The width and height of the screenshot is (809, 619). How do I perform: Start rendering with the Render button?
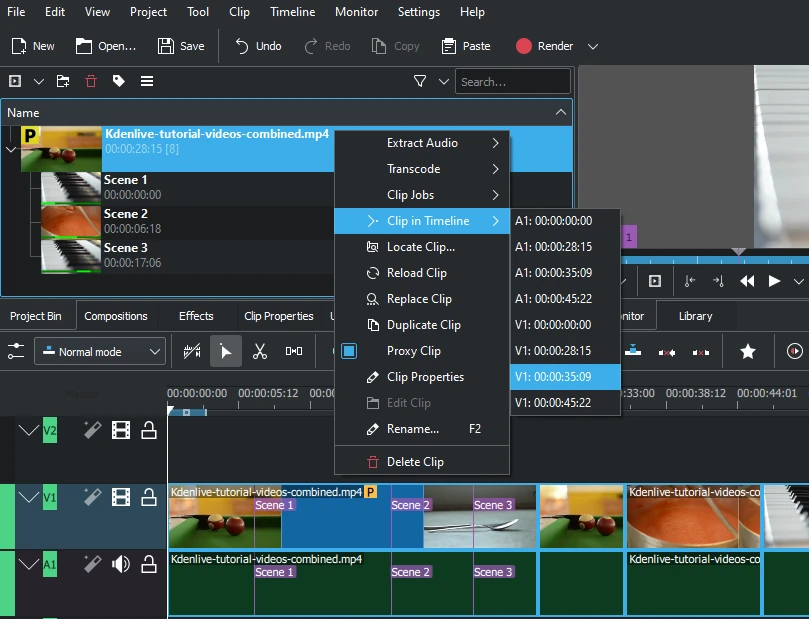tap(544, 46)
